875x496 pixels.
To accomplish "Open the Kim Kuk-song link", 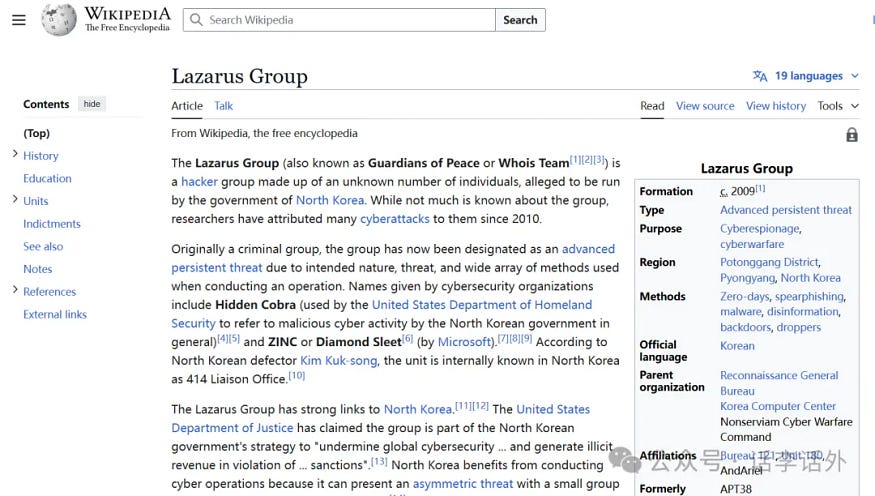I will click(339, 361).
